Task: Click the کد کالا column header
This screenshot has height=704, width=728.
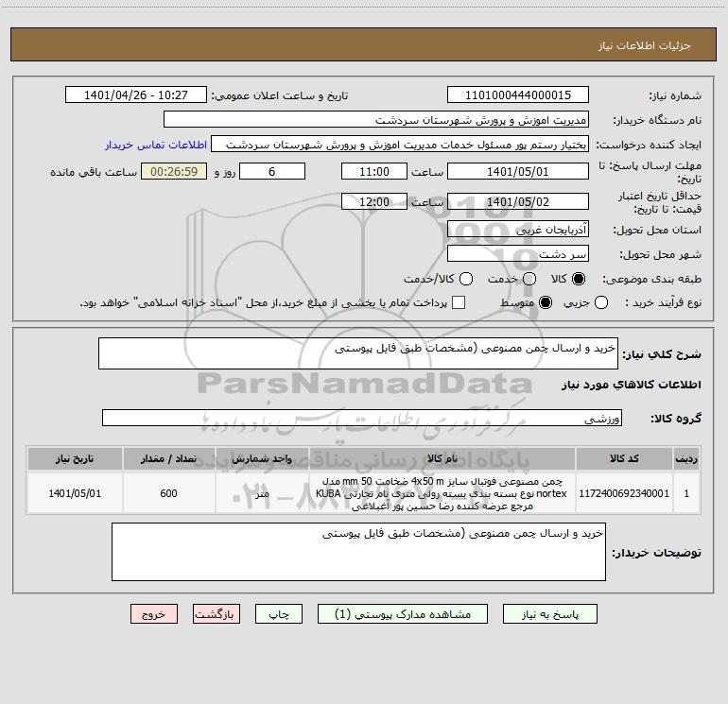Action: [624, 458]
